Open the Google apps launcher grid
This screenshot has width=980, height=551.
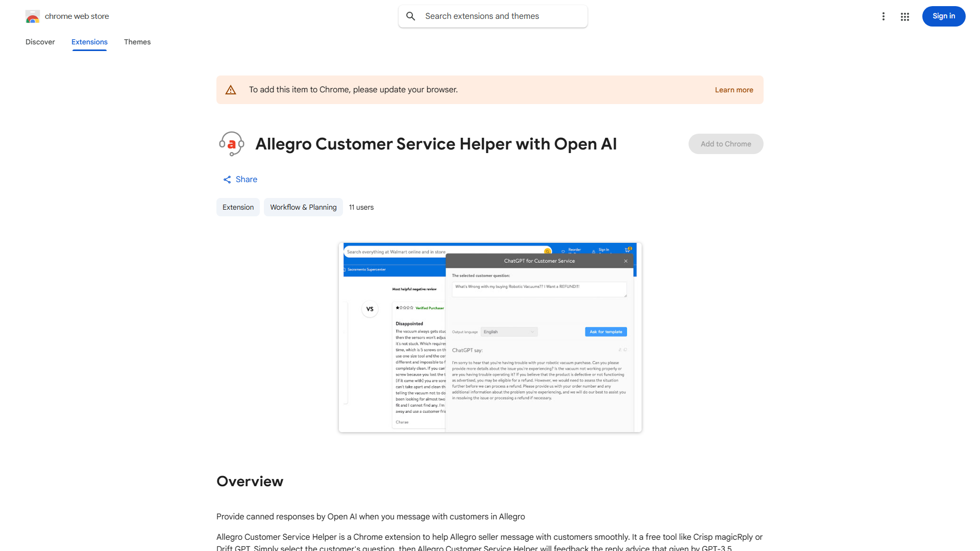click(905, 16)
